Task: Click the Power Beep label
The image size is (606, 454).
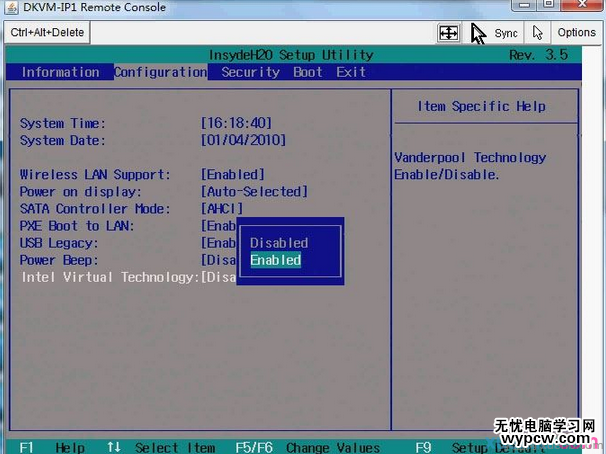Action: pyautogui.click(x=59, y=260)
